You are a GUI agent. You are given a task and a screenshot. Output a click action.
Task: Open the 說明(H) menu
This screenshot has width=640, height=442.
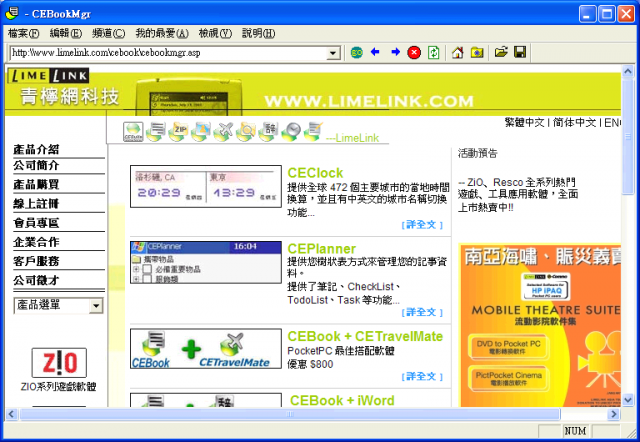coord(258,33)
